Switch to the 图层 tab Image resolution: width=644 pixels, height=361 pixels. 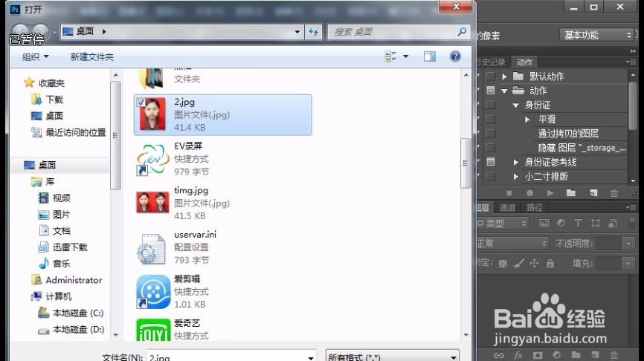pyautogui.click(x=484, y=207)
